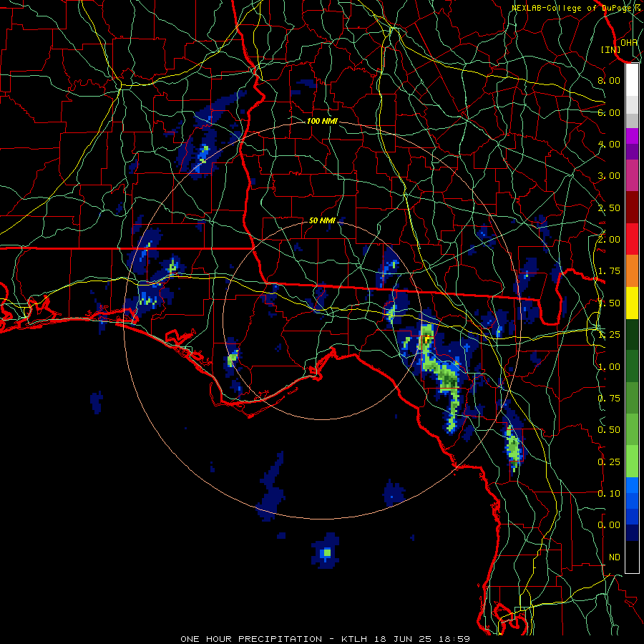Click the ONE HOUR PRECIPITATION title text

(x=251, y=639)
